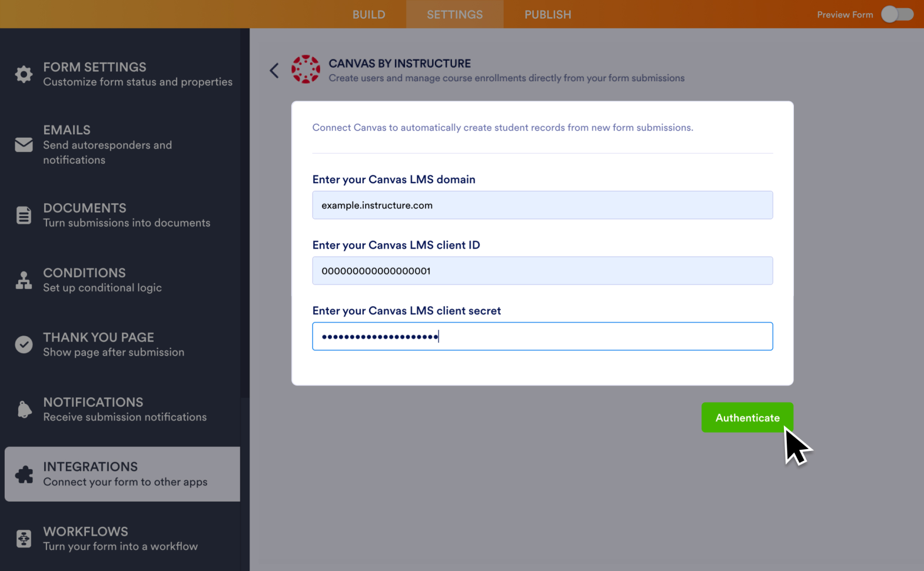The height and width of the screenshot is (571, 924).
Task: Click 'Enter your Canvas LMS client ID' label
Action: [396, 245]
